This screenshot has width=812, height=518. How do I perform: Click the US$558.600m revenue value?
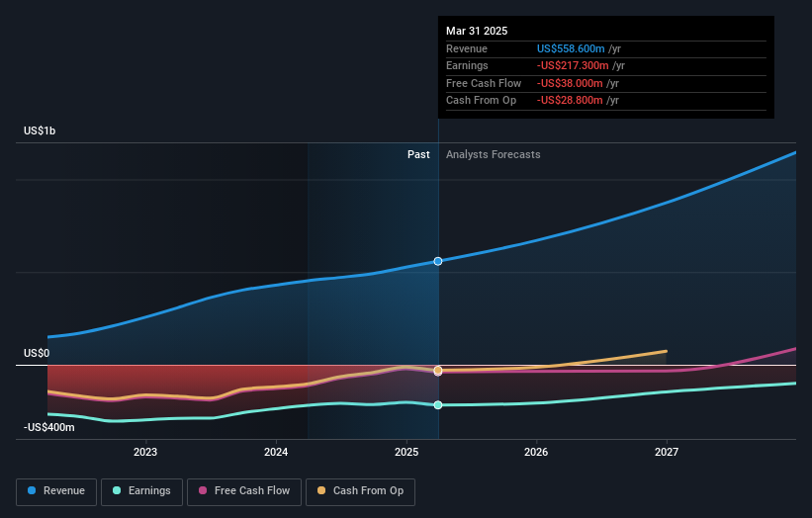pyautogui.click(x=571, y=48)
